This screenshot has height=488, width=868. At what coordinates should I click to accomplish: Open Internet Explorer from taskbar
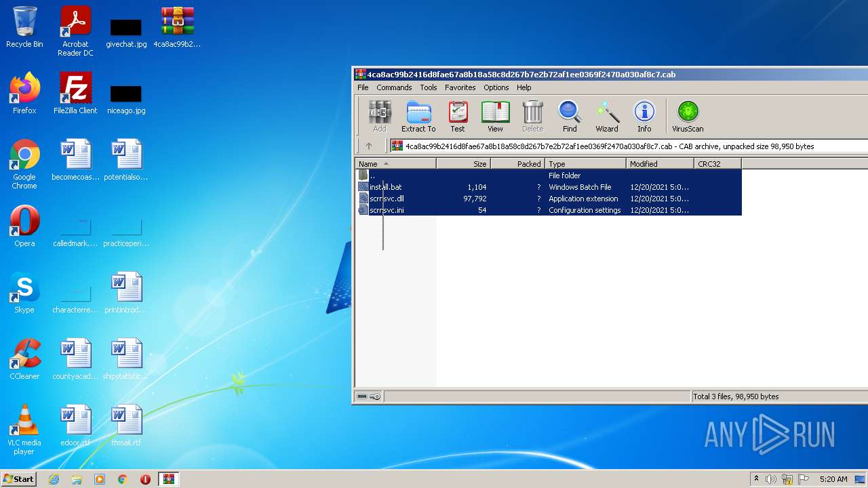54,479
